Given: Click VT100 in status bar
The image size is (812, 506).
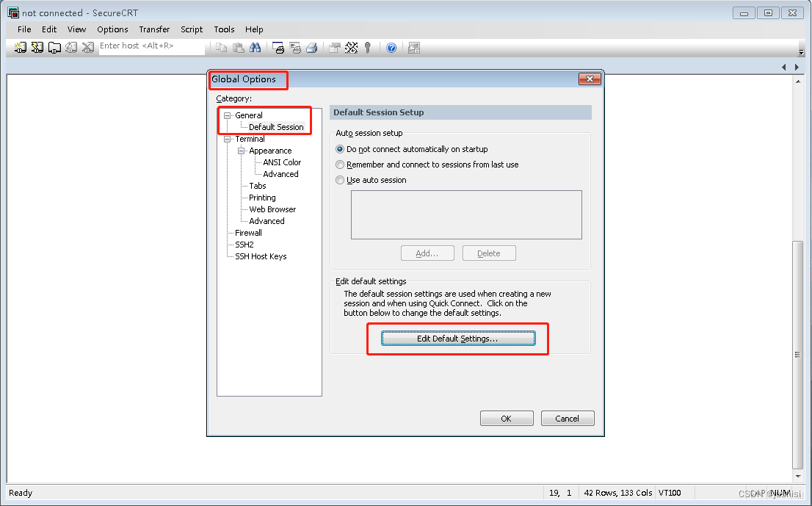Looking at the screenshot, I should (670, 493).
